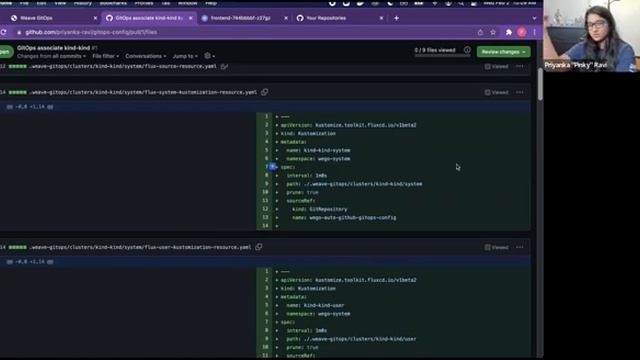Open the flux-system-kustomization-resource.yaml file path link
Viewport: 640px width, 360px height.
[143, 92]
